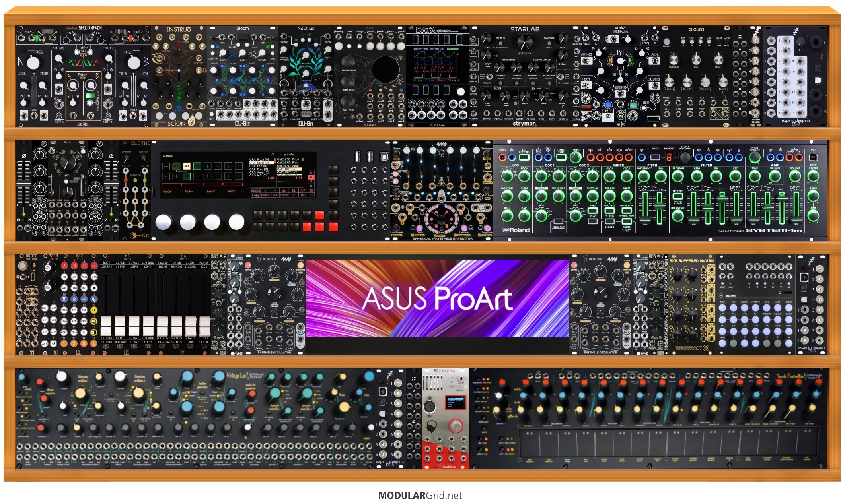Open the Brainterface module
Viewport: 841px width, 504px height.
click(446, 419)
